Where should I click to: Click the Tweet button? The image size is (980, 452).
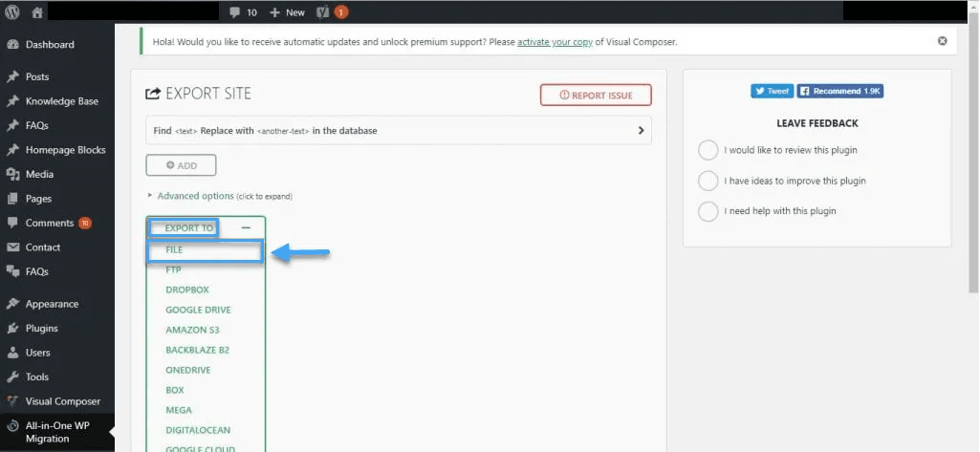(772, 91)
